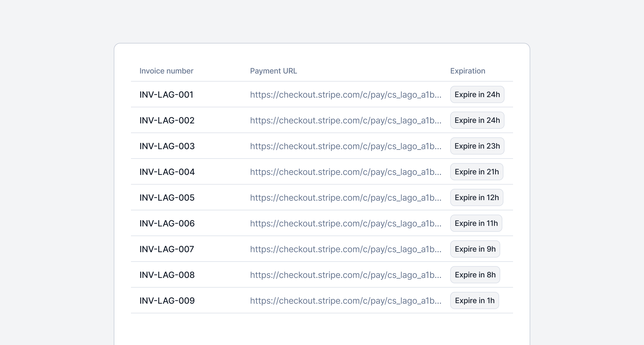Image resolution: width=644 pixels, height=345 pixels.
Task: Open payment URL for INV-LAG-005
Action: [x=346, y=198]
